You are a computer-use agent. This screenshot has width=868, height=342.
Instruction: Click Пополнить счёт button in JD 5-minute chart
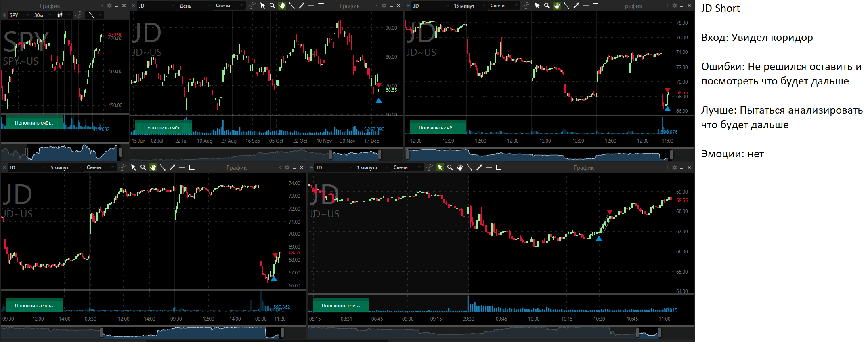pyautogui.click(x=34, y=305)
